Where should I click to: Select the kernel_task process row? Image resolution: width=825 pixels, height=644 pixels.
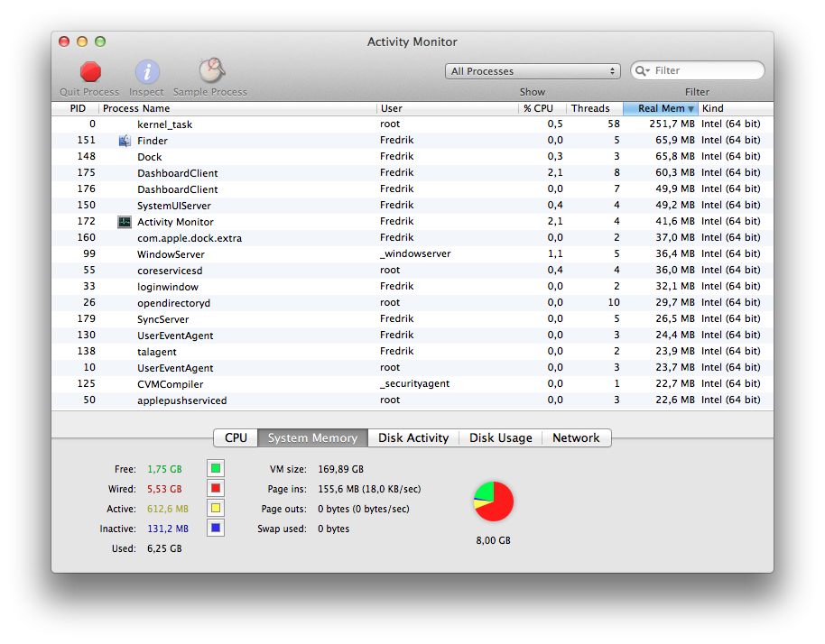click(412, 124)
